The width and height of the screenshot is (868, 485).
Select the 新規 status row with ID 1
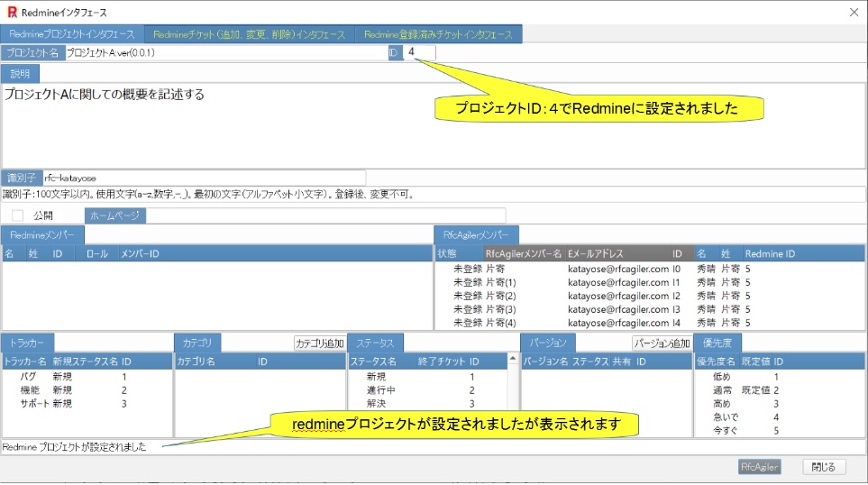(428, 377)
